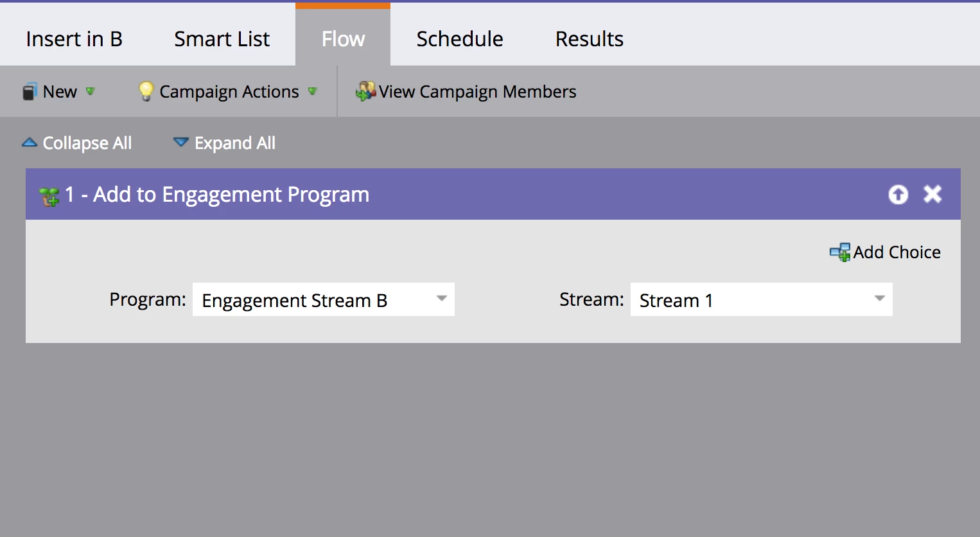Go to the Results tab
The height and width of the screenshot is (537, 980).
[x=589, y=39]
